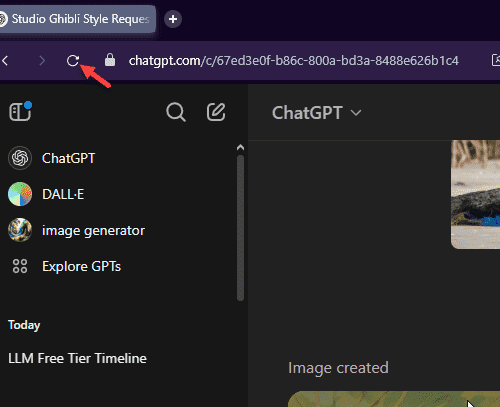Switch to the Studio Ghibli Style Request tab
Screen dimensions: 500x407
[x=77, y=19]
